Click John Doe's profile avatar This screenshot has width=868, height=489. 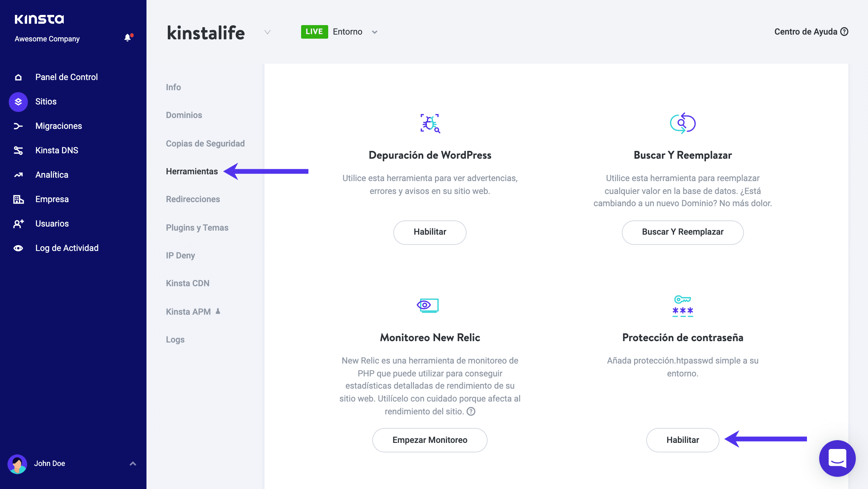[x=17, y=464]
